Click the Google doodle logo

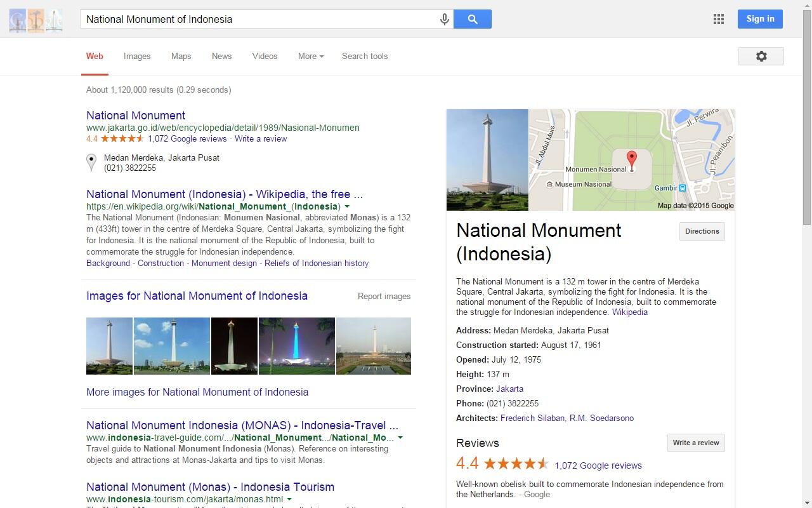[x=36, y=20]
